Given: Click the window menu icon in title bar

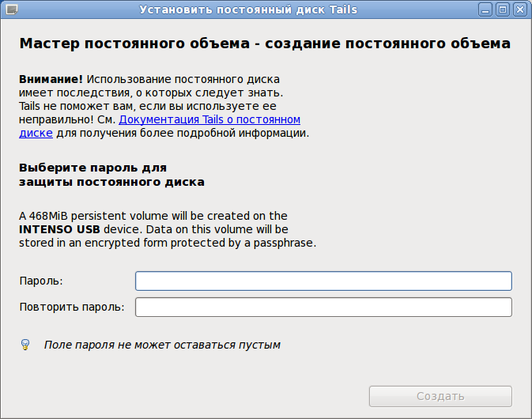Looking at the screenshot, I should [12, 9].
